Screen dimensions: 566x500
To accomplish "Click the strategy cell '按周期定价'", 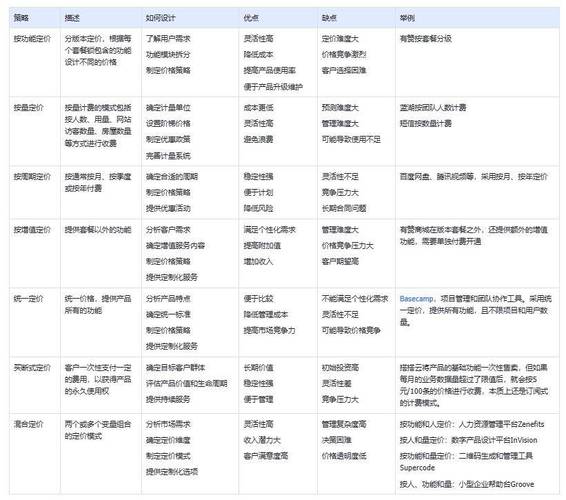I will (32, 177).
